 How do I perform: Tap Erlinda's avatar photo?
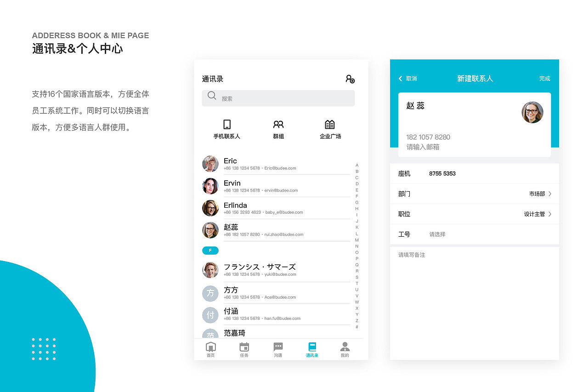click(210, 208)
